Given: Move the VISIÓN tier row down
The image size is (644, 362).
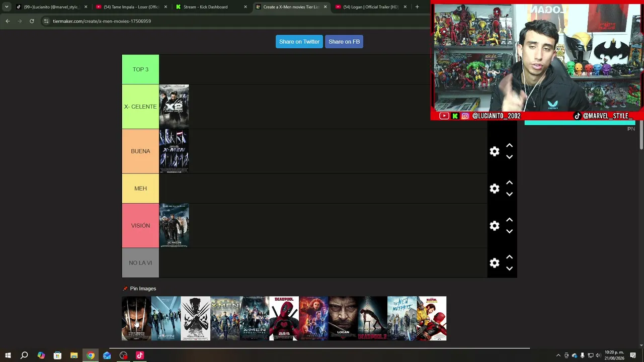Looking at the screenshot, I should (x=509, y=231).
